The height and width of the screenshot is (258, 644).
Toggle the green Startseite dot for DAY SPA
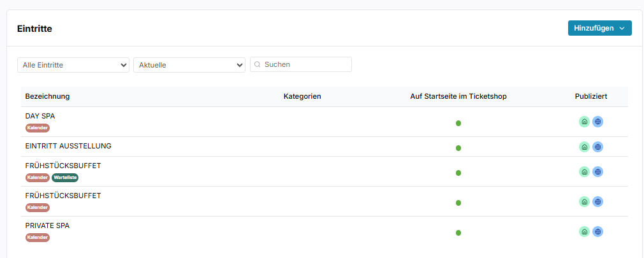(458, 123)
